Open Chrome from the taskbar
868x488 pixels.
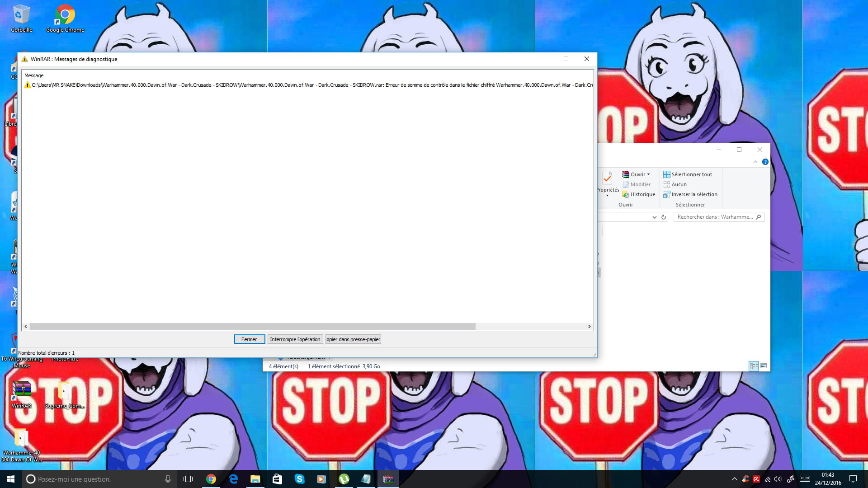coord(211,479)
